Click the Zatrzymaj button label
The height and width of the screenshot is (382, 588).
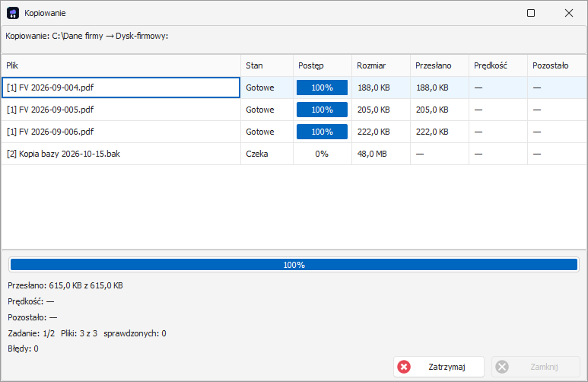pos(447,367)
